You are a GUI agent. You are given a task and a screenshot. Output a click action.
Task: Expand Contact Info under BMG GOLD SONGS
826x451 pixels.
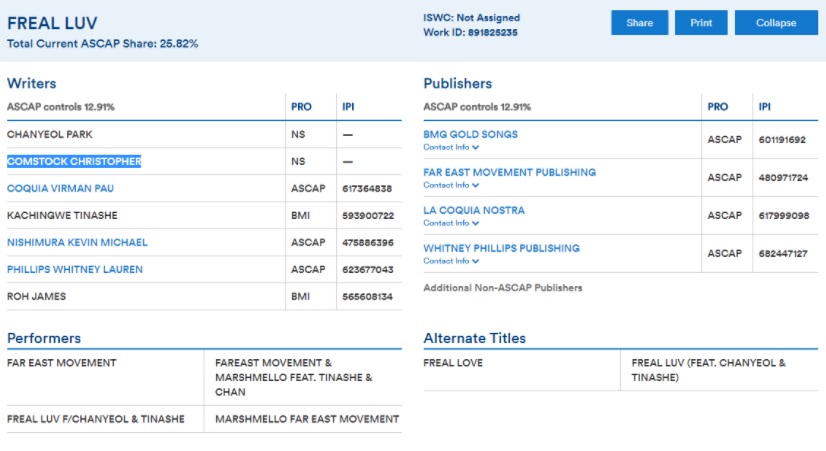point(451,148)
